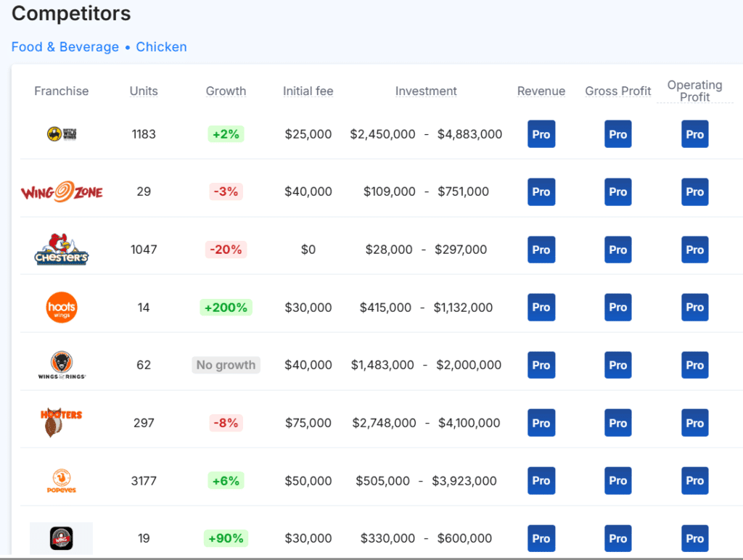Click Operating Profit Pro badge in Wings and Rings row
This screenshot has height=560, width=743.
694,366
